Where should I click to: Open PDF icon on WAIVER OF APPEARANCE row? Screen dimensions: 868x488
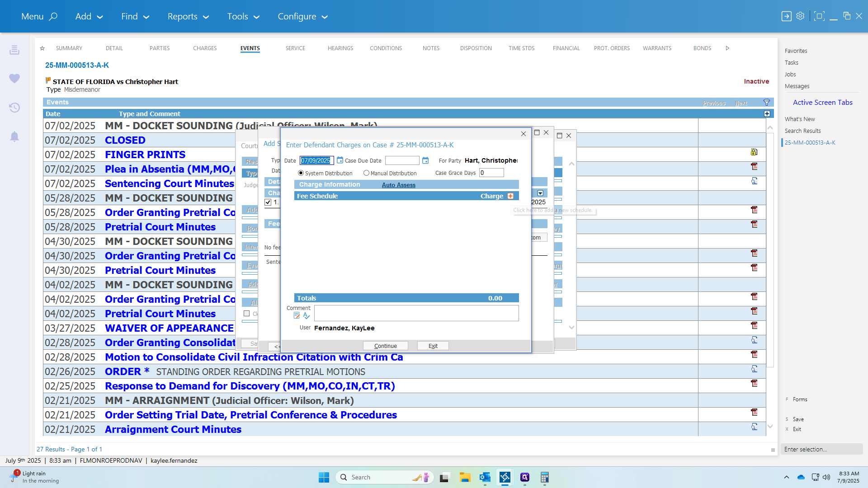coord(754,326)
